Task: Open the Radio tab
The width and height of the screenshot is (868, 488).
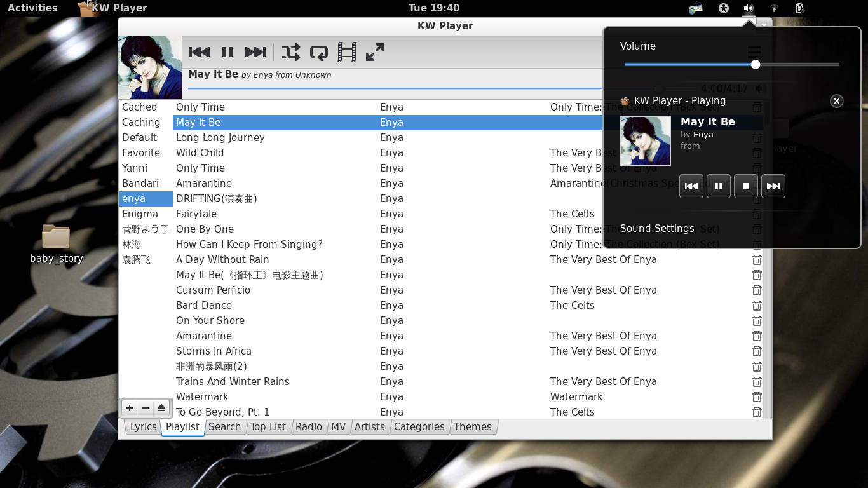Action: 309,427
